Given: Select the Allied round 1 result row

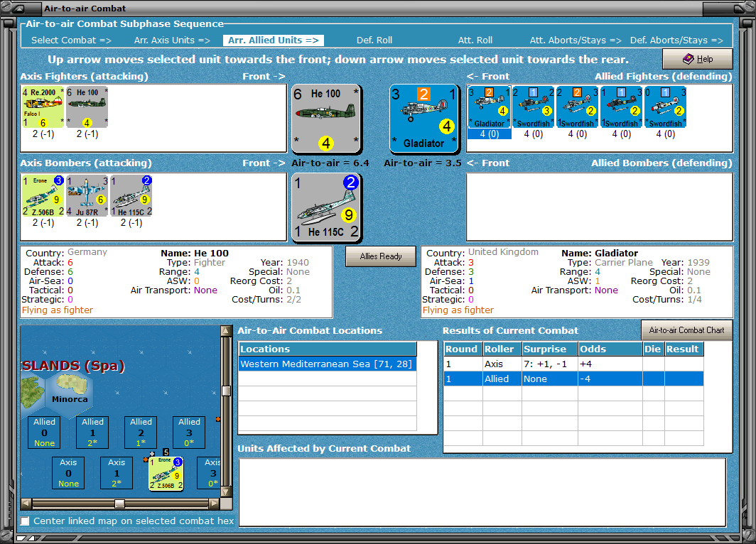Looking at the screenshot, I should point(573,379).
